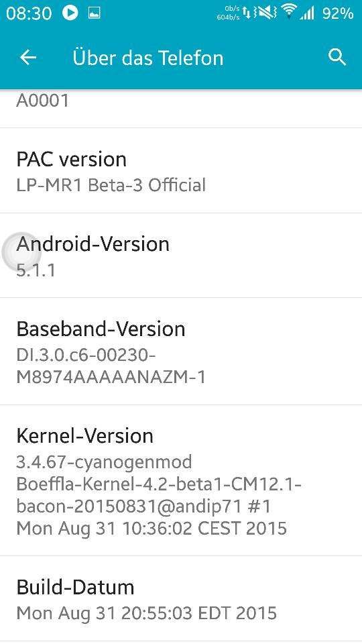Tap the mobile signal strength icon
This screenshot has height=644, width=362.
[x=306, y=13]
